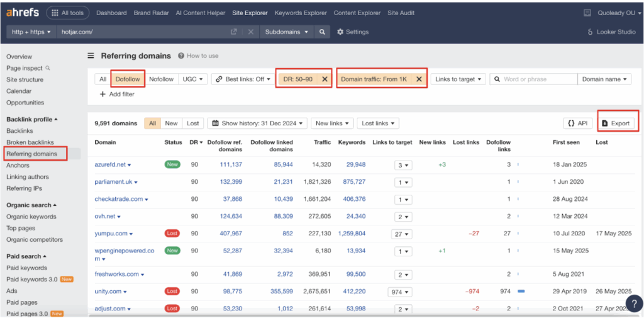Open Content Explorer
Image resolution: width=644 pixels, height=318 pixels.
(x=357, y=13)
